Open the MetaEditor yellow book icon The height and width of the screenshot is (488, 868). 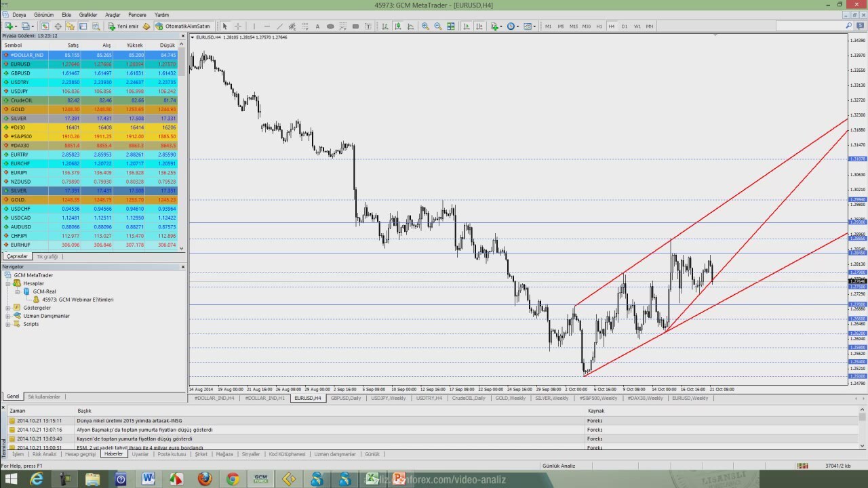[x=146, y=26]
